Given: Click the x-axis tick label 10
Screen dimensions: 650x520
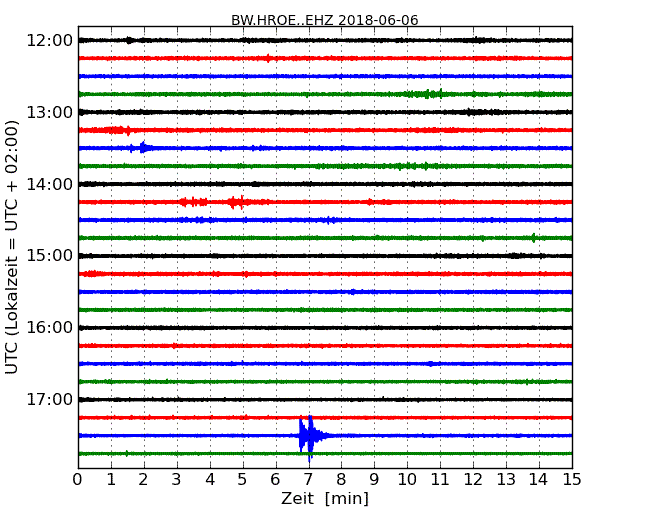Looking at the screenshot, I should point(407,480).
